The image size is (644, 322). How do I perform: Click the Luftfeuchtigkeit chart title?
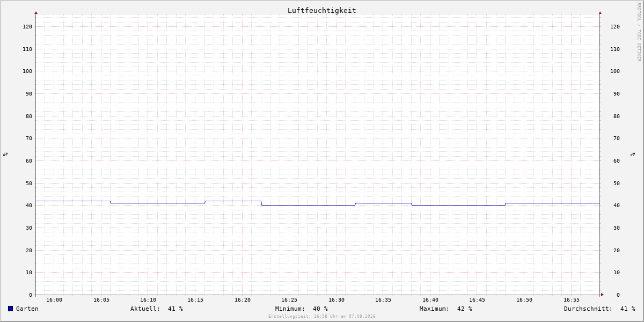(x=322, y=10)
